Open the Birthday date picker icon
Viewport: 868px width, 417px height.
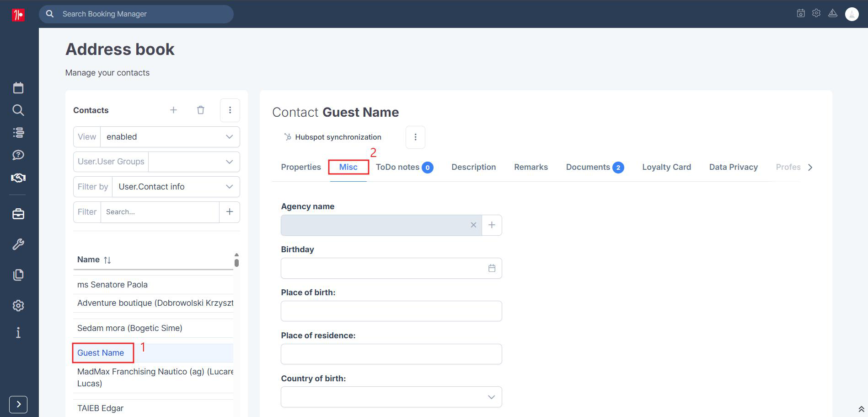coord(492,268)
